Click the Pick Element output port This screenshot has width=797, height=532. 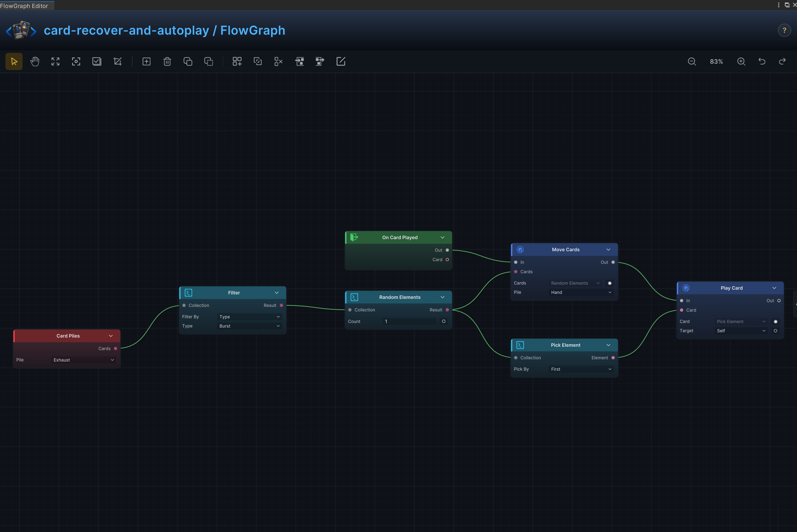click(613, 358)
